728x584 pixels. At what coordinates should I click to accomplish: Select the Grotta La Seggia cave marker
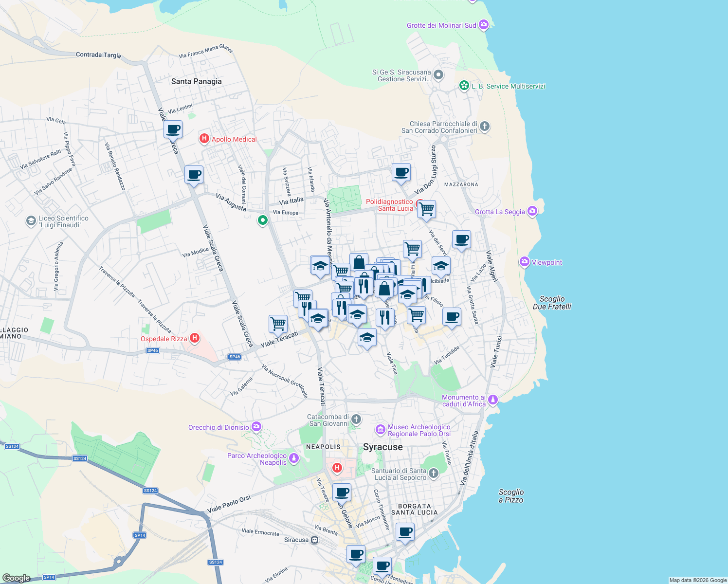(533, 211)
